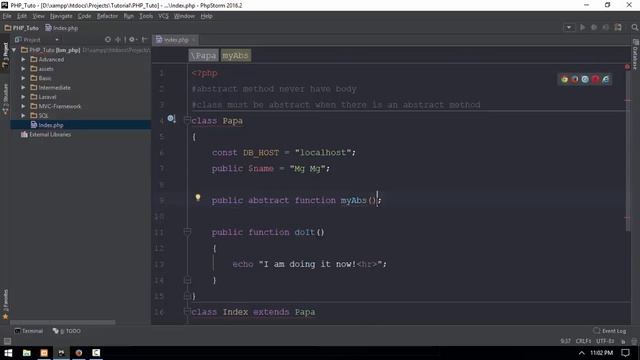
Task: Click the Debug bug icon
Action: (x=594, y=27)
